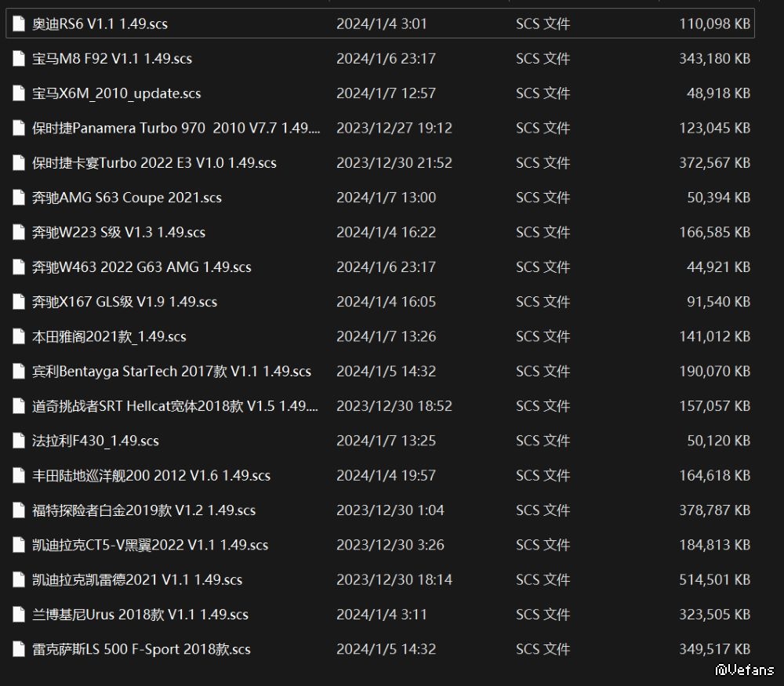The image size is (784, 686).
Task: Click the file icon for 奥迪RS6 V1.1 1.49.scs
Action: [20, 24]
